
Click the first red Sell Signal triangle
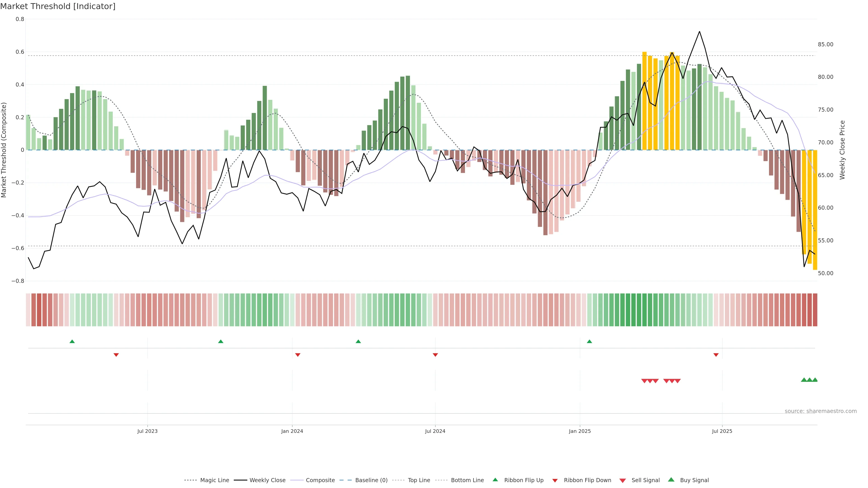644,381
